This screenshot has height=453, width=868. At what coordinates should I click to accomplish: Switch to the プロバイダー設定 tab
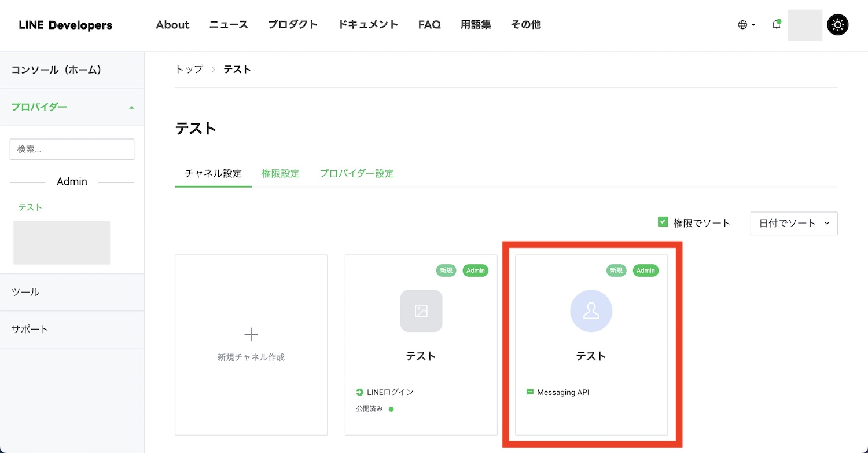point(356,173)
